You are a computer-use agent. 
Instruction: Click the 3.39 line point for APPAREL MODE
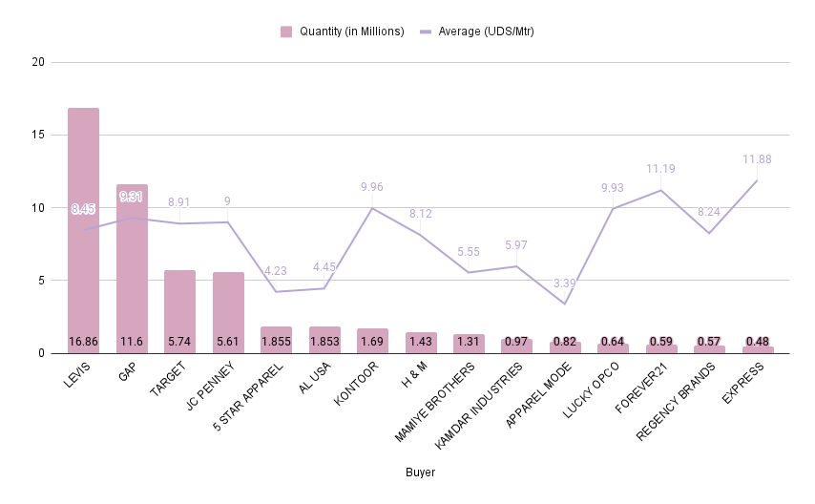(x=564, y=304)
